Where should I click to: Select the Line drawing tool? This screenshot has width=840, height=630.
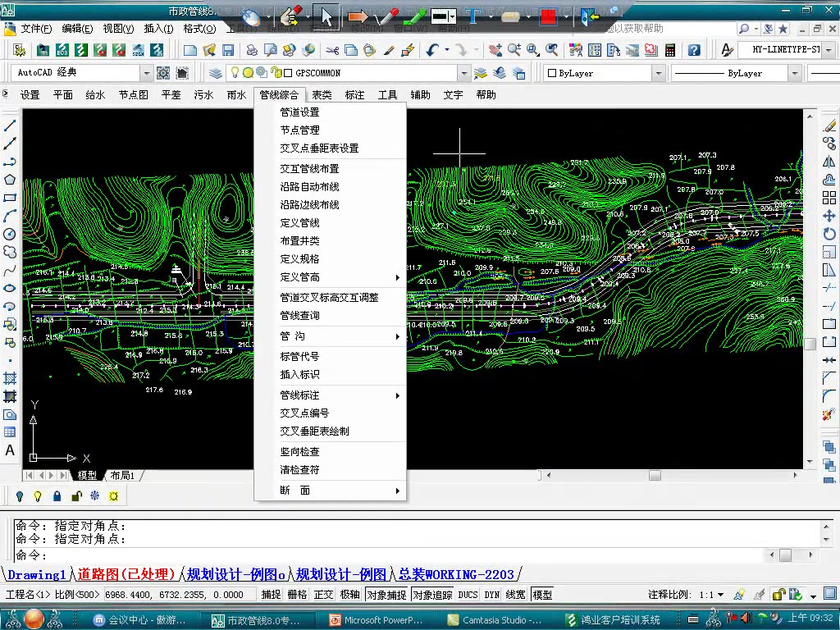tap(10, 125)
